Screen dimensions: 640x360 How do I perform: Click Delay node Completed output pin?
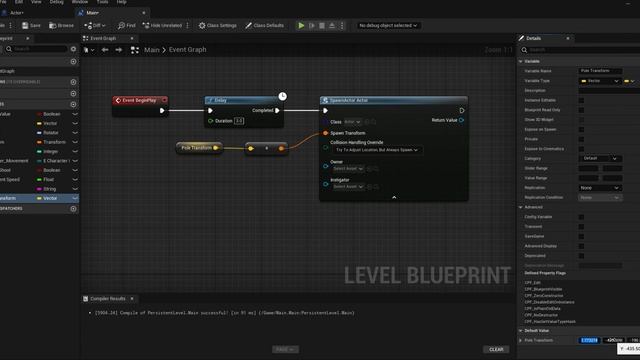pyautogui.click(x=278, y=111)
